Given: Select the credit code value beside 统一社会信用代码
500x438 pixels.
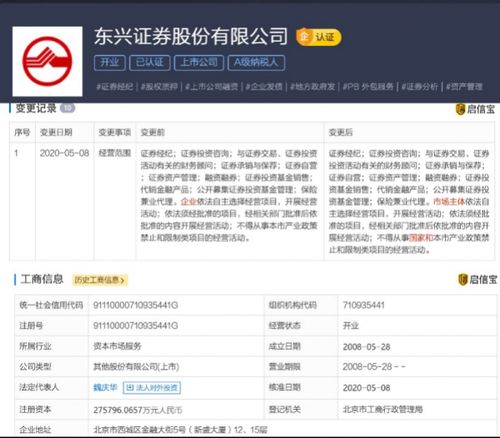Looking at the screenshot, I should (x=136, y=305).
